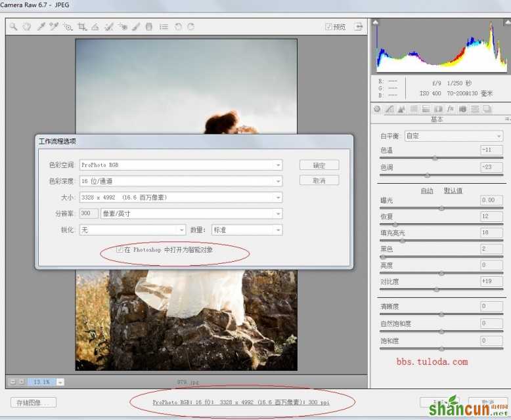Screen dimensions: 511x420
Task: Zoom out with the minus button
Action: pyautogui.click(x=13, y=381)
